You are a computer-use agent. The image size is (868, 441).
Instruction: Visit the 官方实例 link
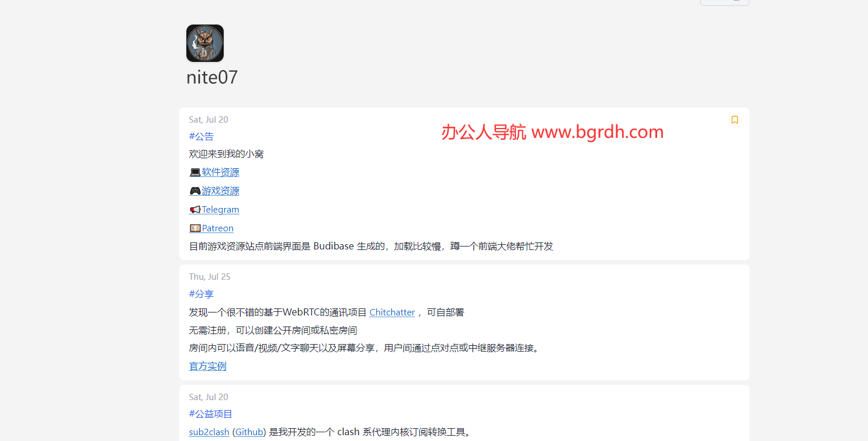click(207, 366)
